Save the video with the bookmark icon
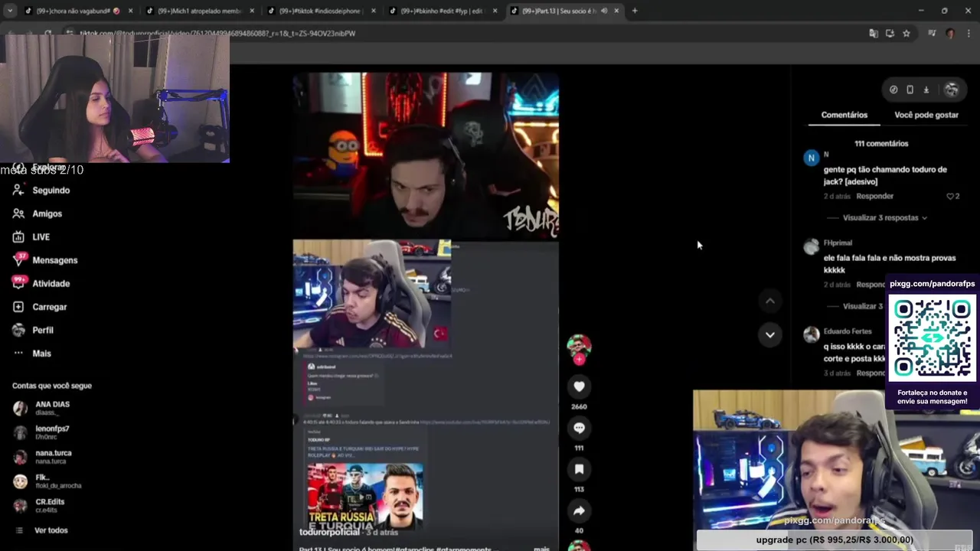Image resolution: width=980 pixels, height=551 pixels. 579,469
